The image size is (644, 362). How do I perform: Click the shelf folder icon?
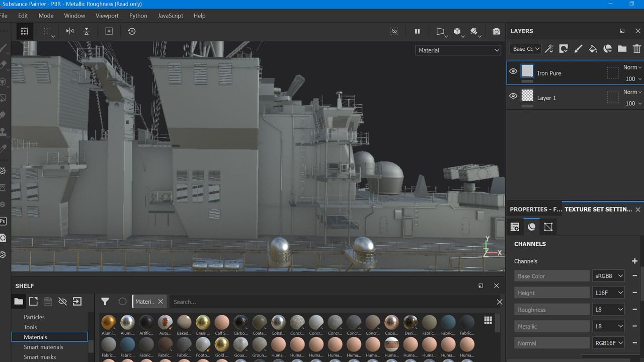19,302
